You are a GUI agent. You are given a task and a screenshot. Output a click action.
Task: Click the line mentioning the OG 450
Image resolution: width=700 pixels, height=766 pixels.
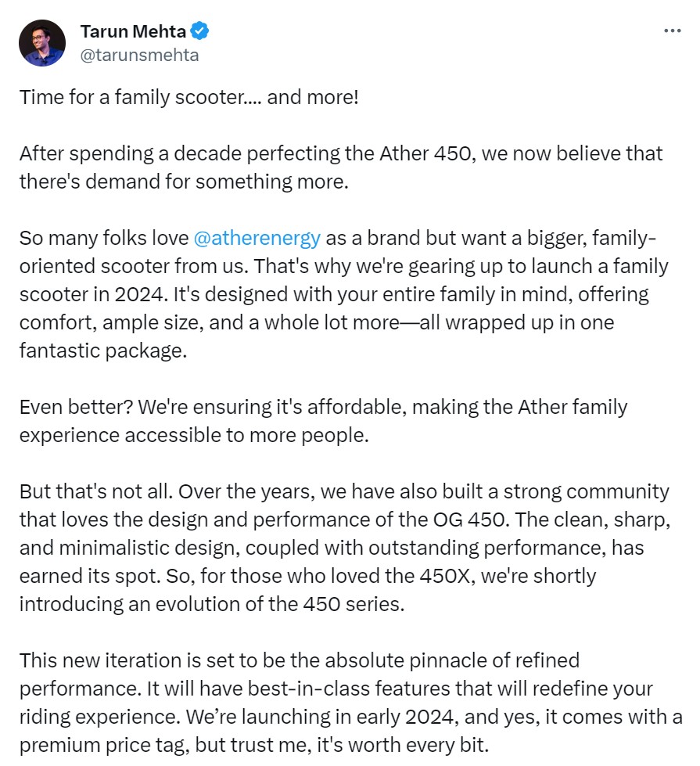345,520
